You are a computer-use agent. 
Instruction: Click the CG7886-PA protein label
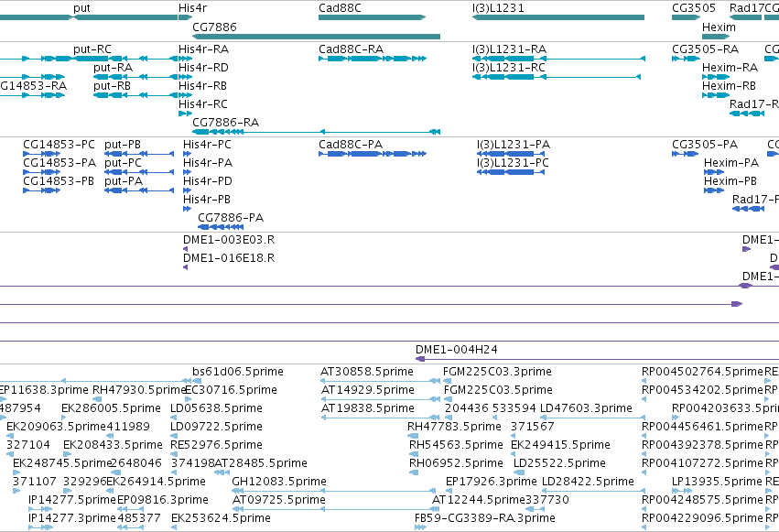coord(231,218)
